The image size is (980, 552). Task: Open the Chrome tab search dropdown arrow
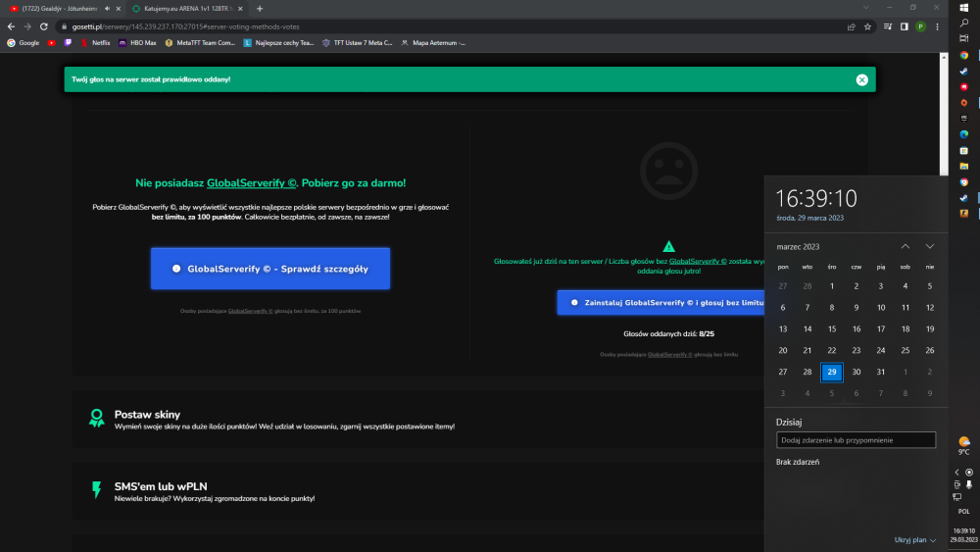tap(865, 8)
